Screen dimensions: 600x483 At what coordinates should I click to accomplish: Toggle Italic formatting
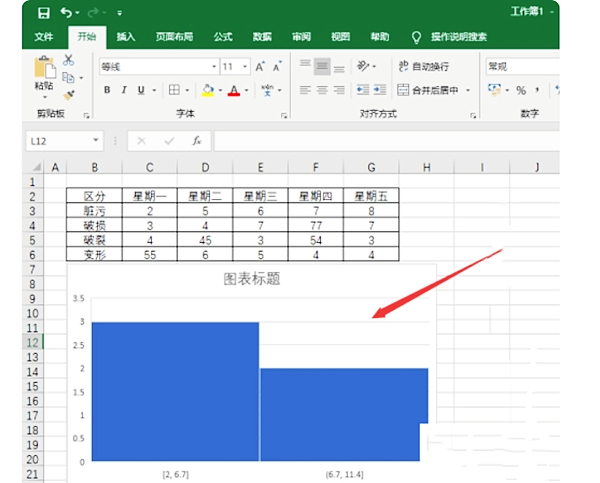(x=125, y=90)
